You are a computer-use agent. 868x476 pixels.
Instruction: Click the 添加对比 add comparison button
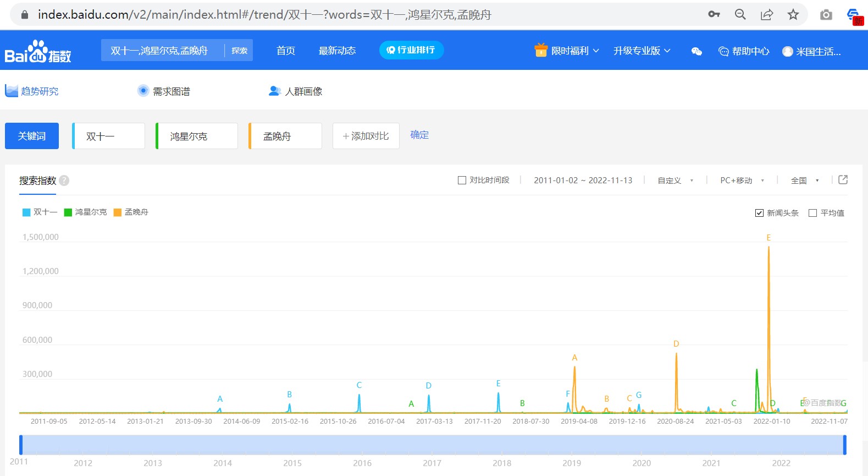[366, 136]
